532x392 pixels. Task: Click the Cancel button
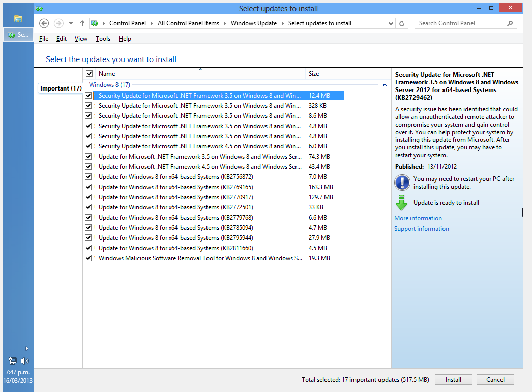pos(495,380)
